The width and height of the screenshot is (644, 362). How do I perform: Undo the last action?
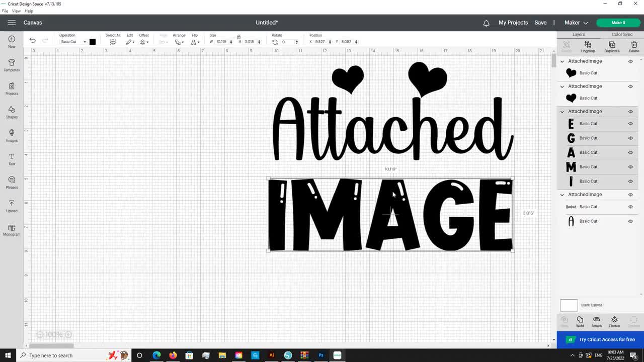(32, 40)
